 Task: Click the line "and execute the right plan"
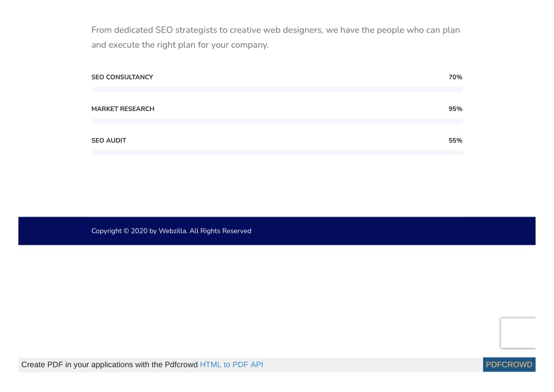pos(180,45)
